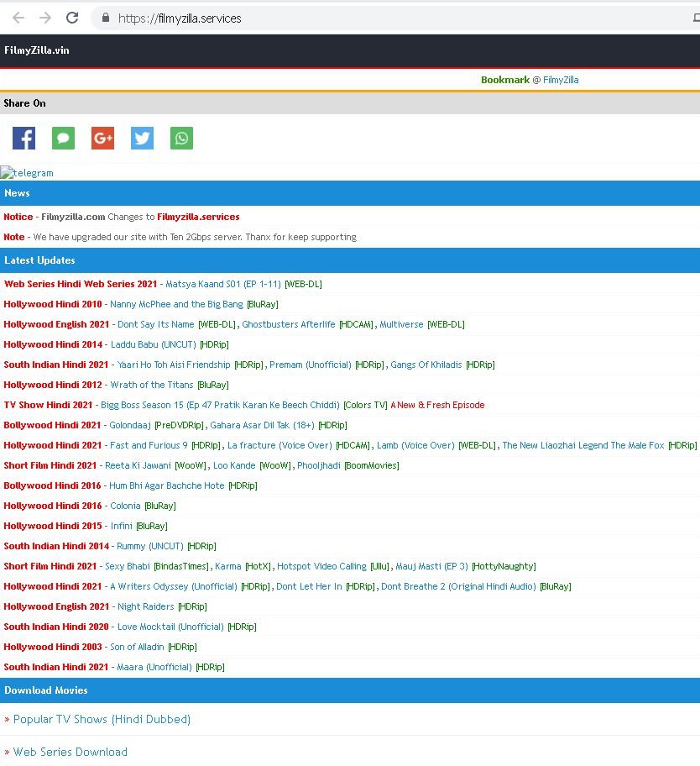Click the FilmyZilla bookmark link

point(561,80)
